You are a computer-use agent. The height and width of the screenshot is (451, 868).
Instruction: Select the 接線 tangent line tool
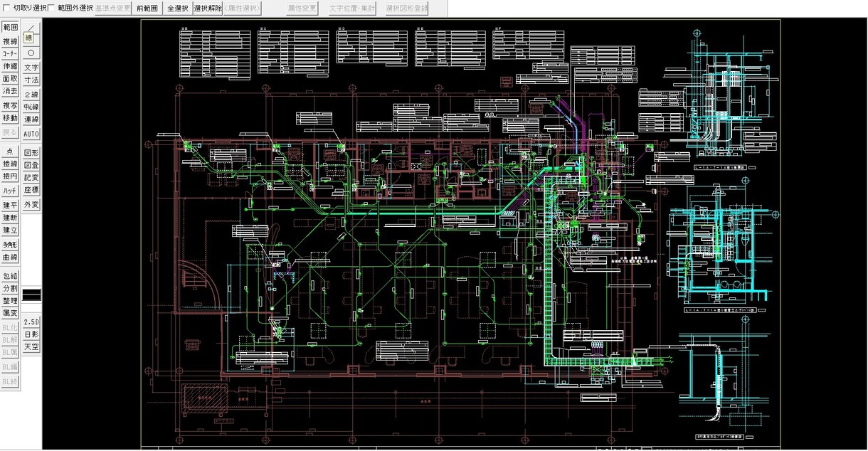click(10, 164)
